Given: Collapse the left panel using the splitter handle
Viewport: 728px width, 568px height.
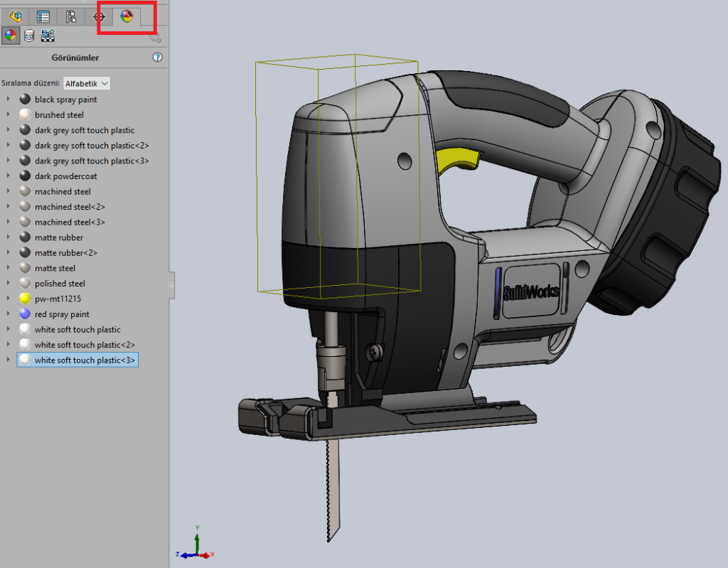Looking at the screenshot, I should point(171,284).
